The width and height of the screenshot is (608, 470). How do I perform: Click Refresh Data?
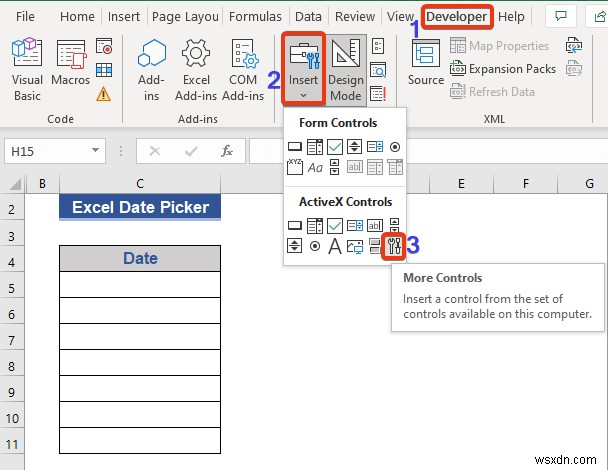(492, 92)
